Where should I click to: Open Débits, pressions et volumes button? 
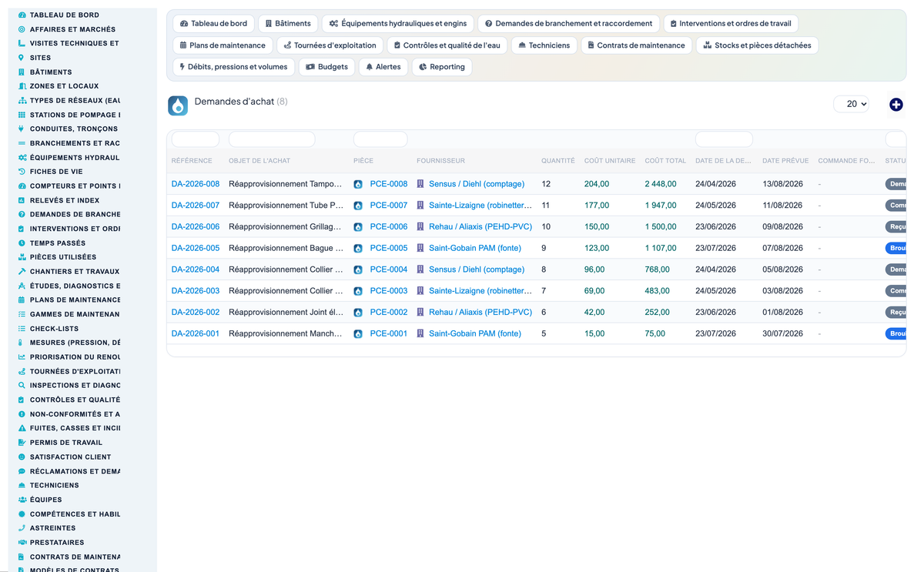coord(233,67)
